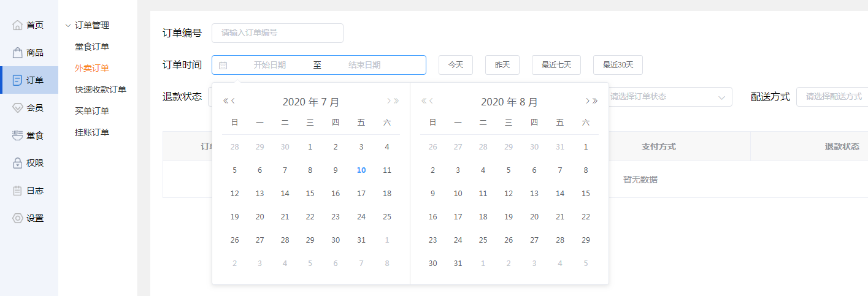Open the 商品 products sidebar item
Viewport: 868px width, 296px height.
[29, 53]
